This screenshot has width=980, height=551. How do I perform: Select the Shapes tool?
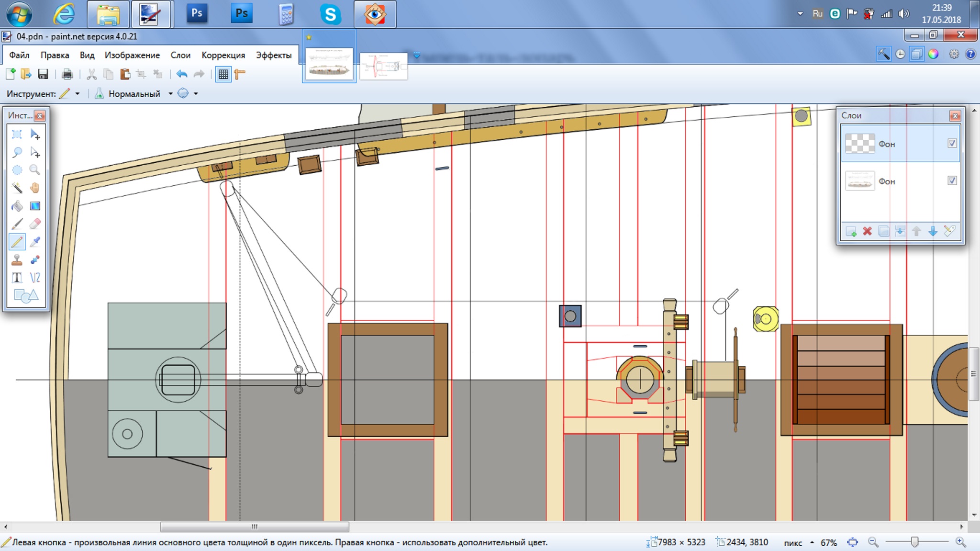(x=26, y=296)
